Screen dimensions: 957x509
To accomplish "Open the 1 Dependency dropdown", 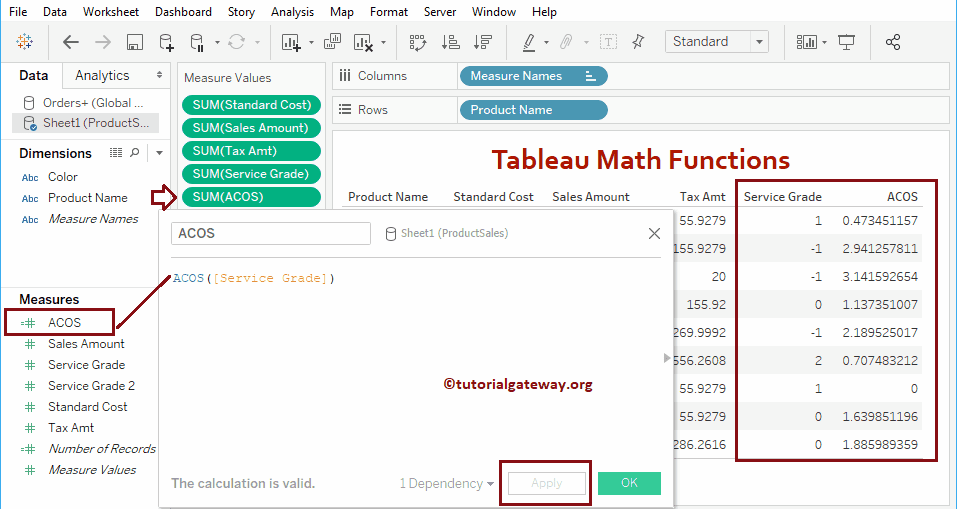I will coord(447,483).
